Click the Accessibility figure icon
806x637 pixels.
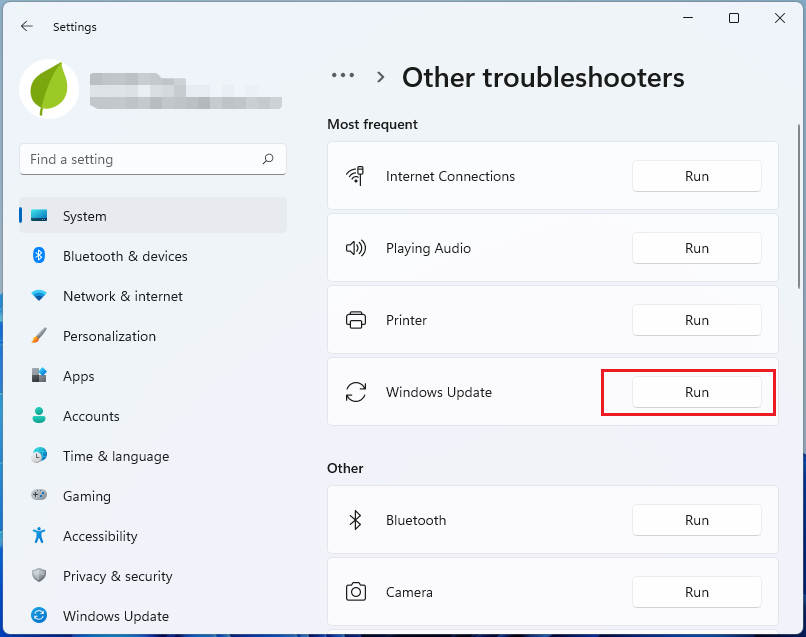tap(39, 535)
